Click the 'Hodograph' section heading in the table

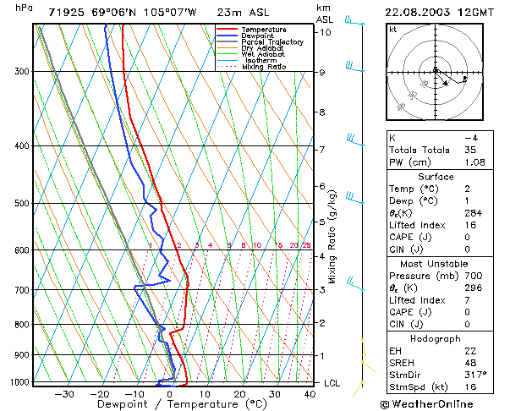tap(436, 339)
